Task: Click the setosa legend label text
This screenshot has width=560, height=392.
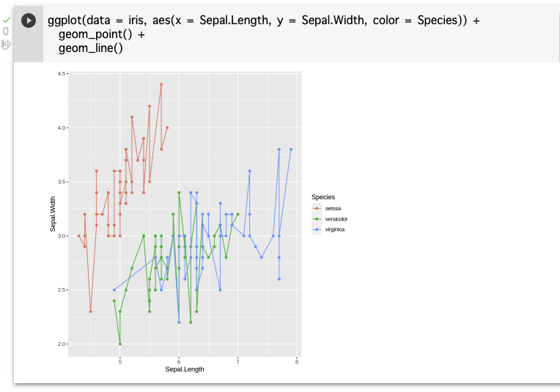Action: click(334, 209)
